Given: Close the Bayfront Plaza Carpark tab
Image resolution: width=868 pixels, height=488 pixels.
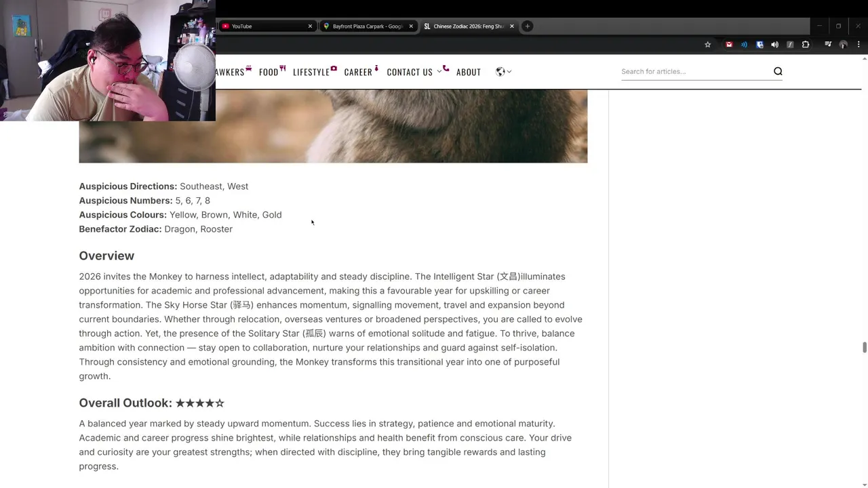Looking at the screenshot, I should (x=411, y=26).
